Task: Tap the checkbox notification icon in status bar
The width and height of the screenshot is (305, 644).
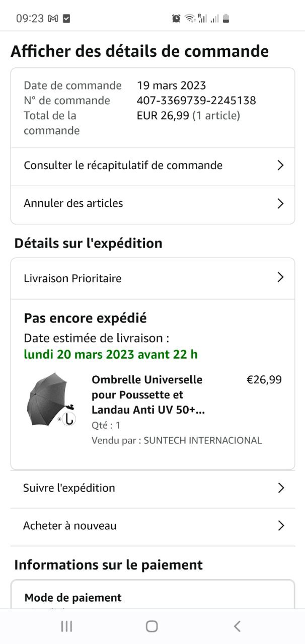Action: (66, 19)
